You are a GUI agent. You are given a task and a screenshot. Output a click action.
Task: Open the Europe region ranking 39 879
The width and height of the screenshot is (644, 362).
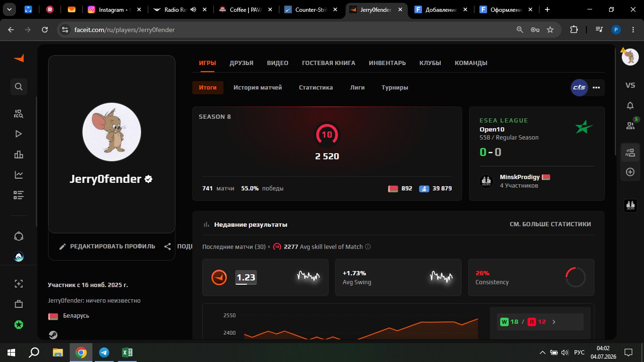[436, 189]
